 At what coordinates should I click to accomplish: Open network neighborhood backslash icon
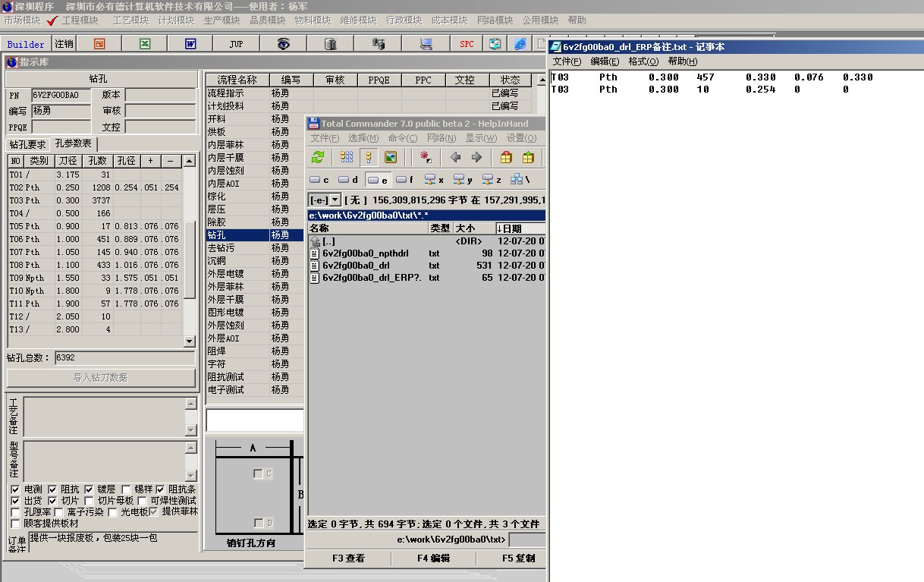click(520, 180)
